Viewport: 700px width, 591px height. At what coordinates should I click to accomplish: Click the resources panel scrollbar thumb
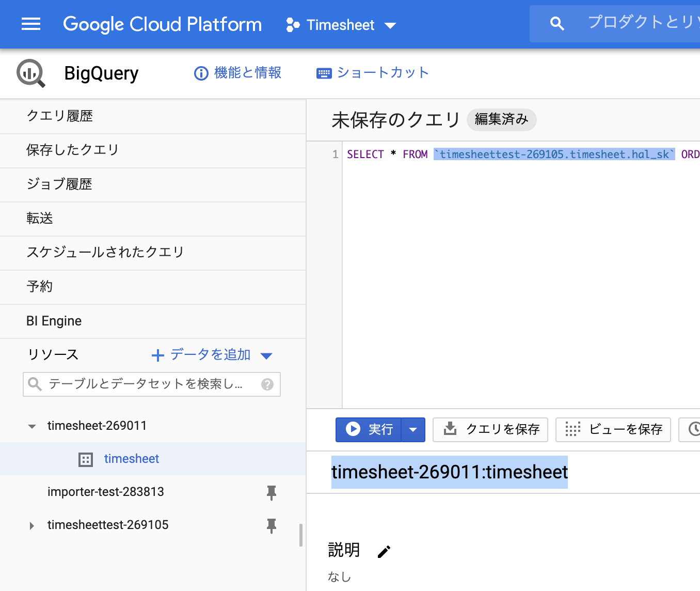(301, 535)
